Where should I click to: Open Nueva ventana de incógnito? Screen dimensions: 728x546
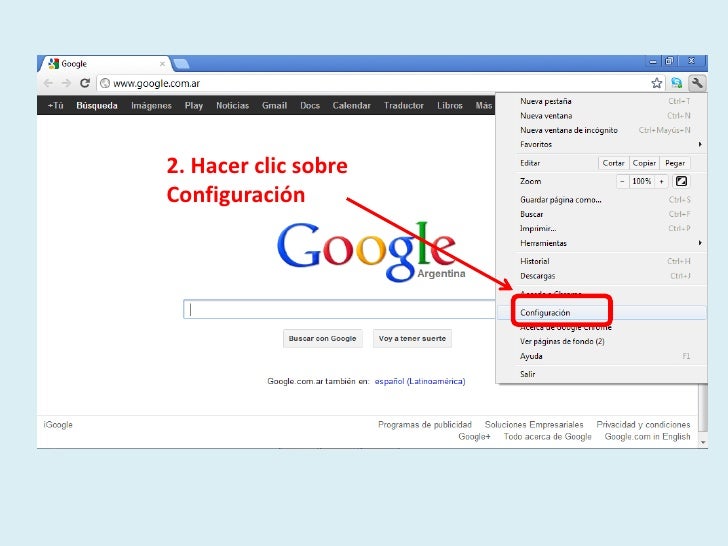click(602, 130)
